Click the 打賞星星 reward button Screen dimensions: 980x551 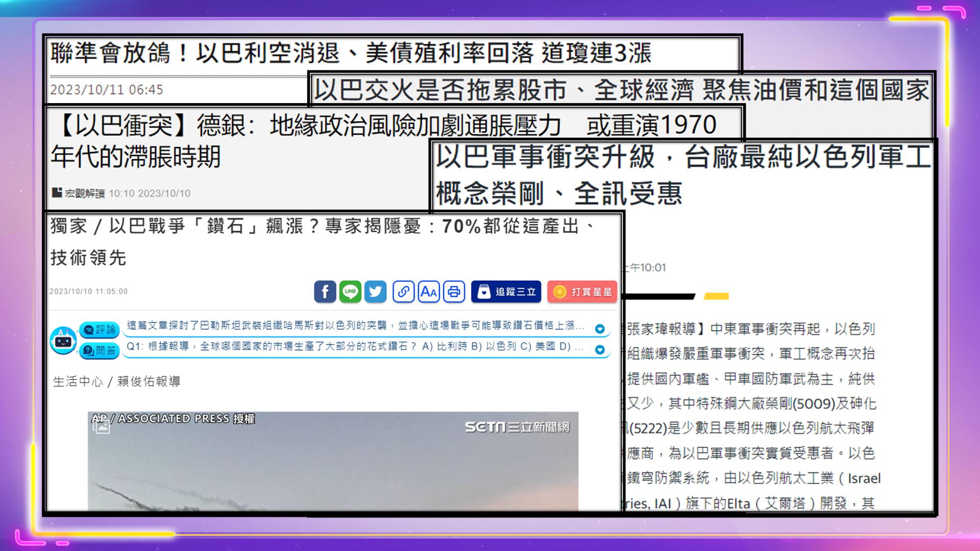tap(582, 292)
